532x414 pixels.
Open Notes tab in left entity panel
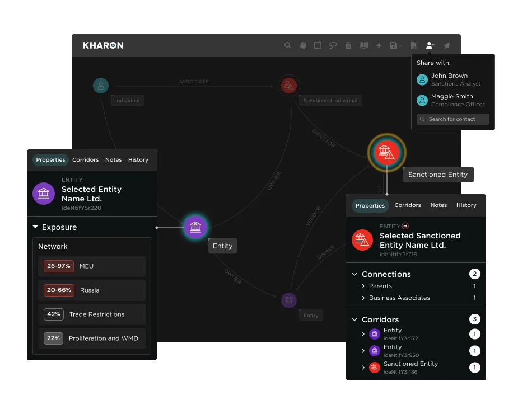tap(113, 159)
